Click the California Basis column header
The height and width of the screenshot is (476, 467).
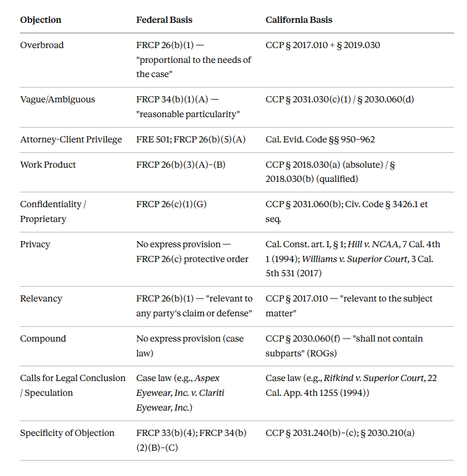pos(299,20)
